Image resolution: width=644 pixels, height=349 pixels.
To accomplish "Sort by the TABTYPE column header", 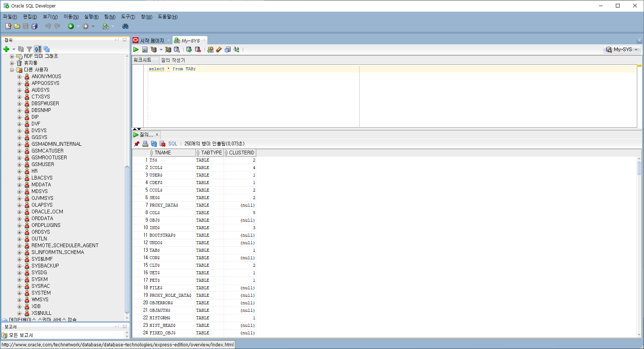I will click(210, 153).
